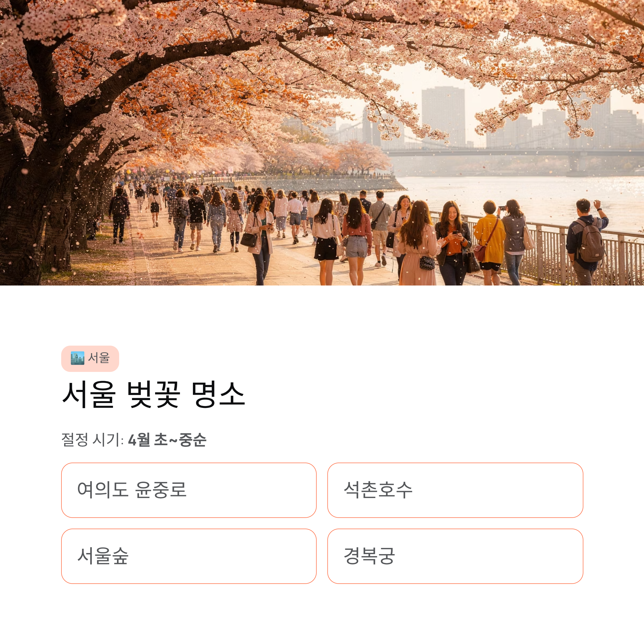This screenshot has width=644, height=644.
Task: Click the bridge in the hero photo
Action: point(513,152)
